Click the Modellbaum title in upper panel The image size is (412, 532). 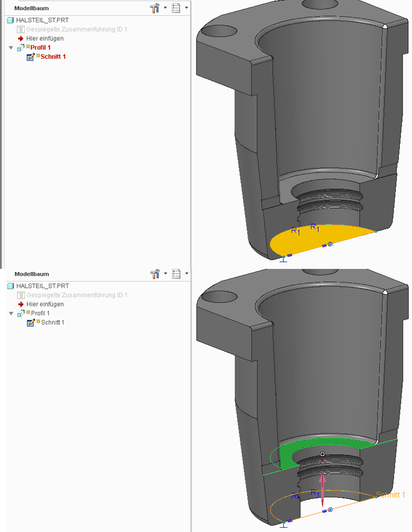(32, 8)
